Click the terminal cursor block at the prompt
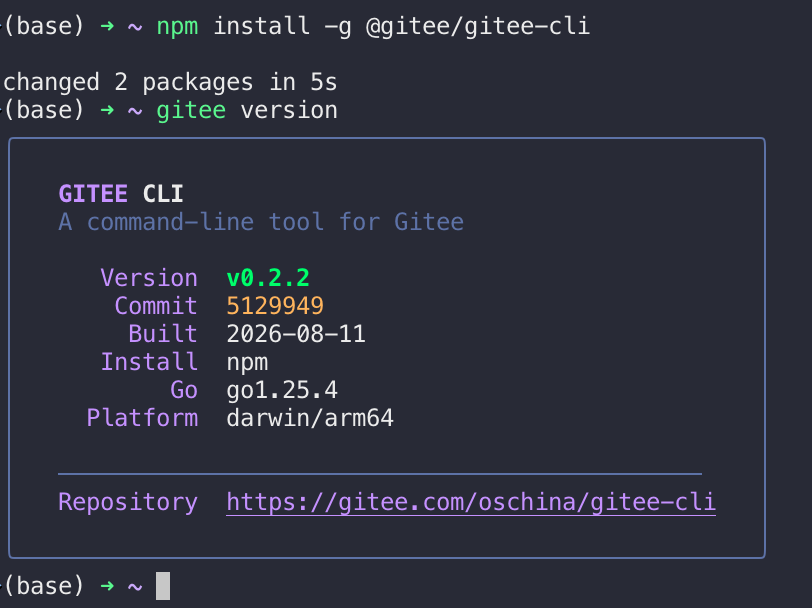This screenshot has height=608, width=812. tap(163, 586)
